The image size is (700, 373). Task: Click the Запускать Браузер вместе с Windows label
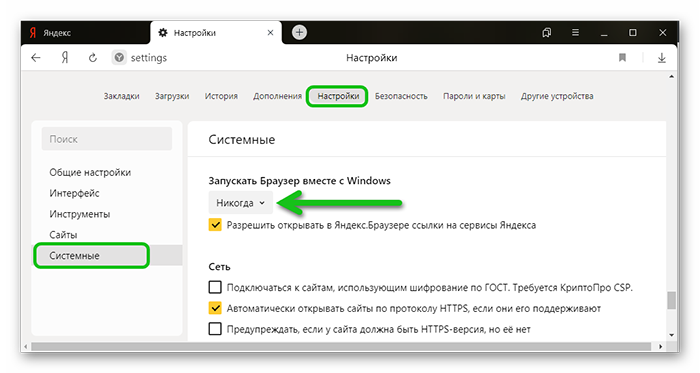[300, 181]
